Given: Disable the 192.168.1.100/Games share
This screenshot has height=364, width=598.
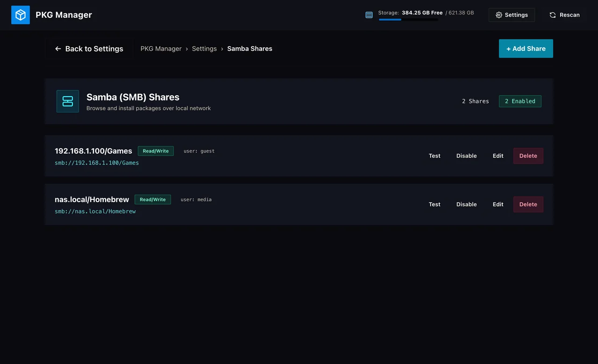Looking at the screenshot, I should 467,156.
